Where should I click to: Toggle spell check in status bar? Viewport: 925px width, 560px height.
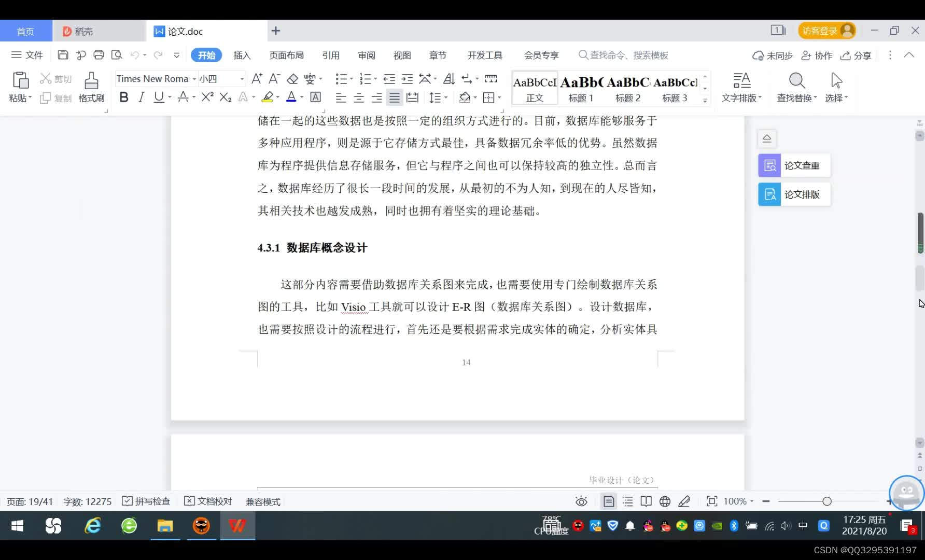click(x=146, y=501)
